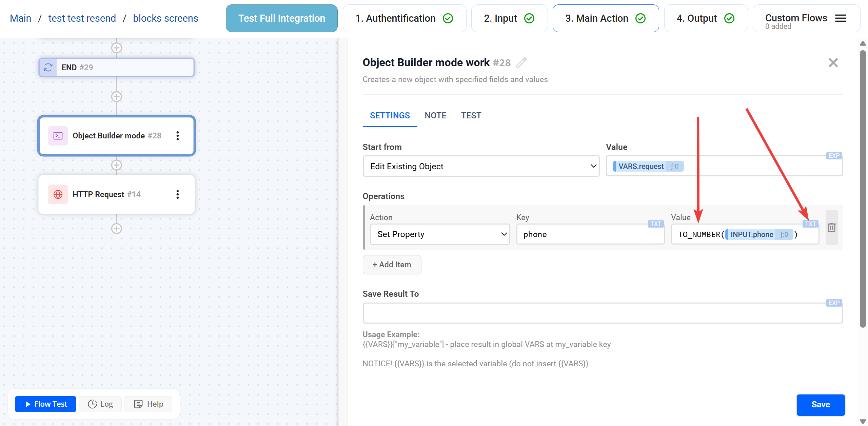Click the Add Item button
This screenshot has width=868, height=426.
tap(392, 265)
